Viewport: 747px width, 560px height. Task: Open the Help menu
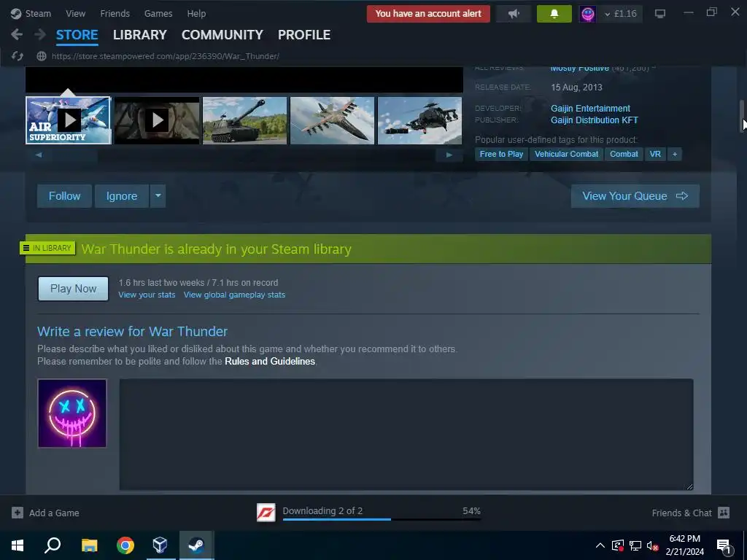click(196, 13)
